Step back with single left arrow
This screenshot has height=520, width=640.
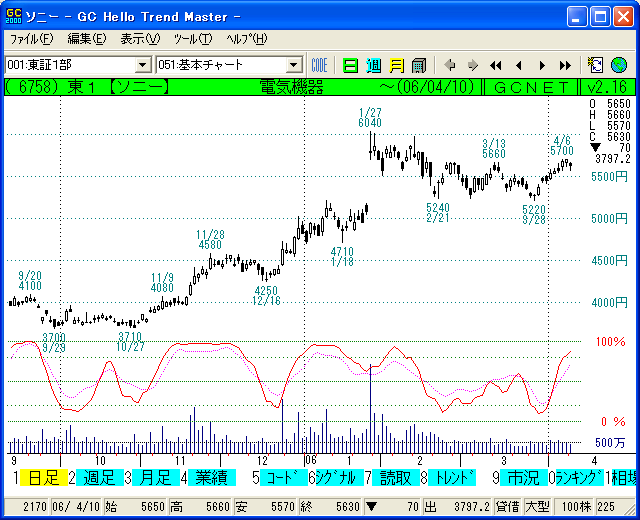(519, 65)
